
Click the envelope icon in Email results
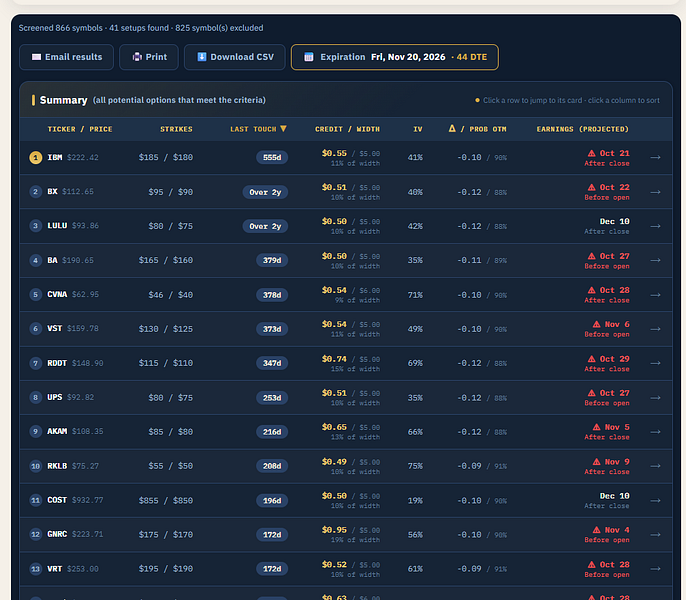[x=37, y=57]
